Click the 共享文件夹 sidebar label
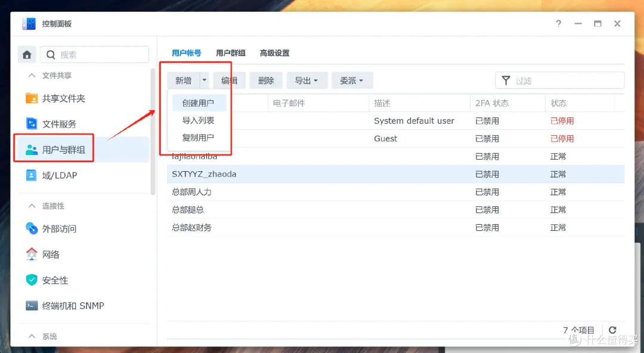 (64, 98)
